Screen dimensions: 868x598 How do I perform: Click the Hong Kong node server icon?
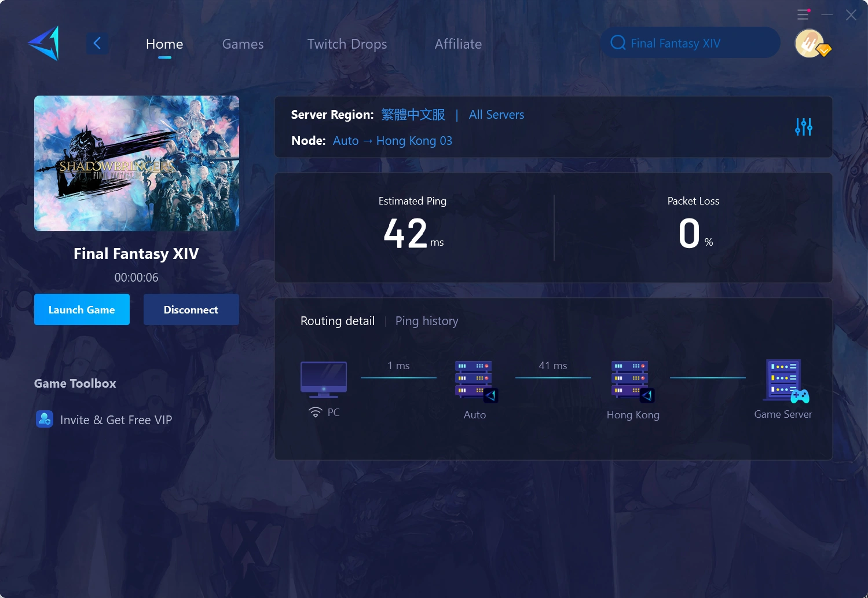pyautogui.click(x=632, y=381)
